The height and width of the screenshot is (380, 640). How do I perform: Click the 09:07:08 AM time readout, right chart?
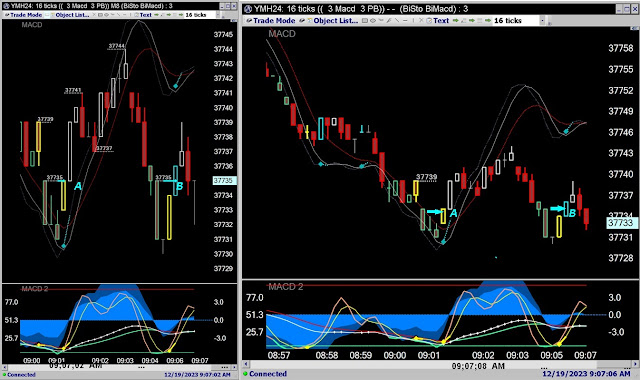tap(478, 366)
